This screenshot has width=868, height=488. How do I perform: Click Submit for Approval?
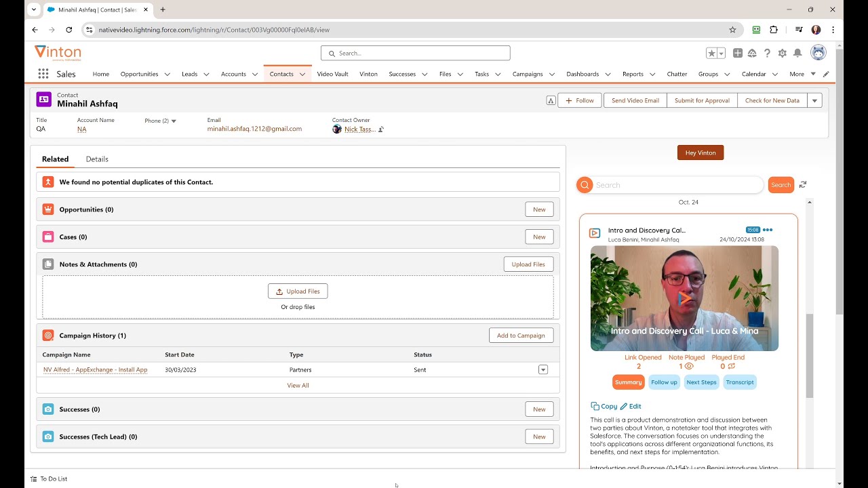click(702, 100)
